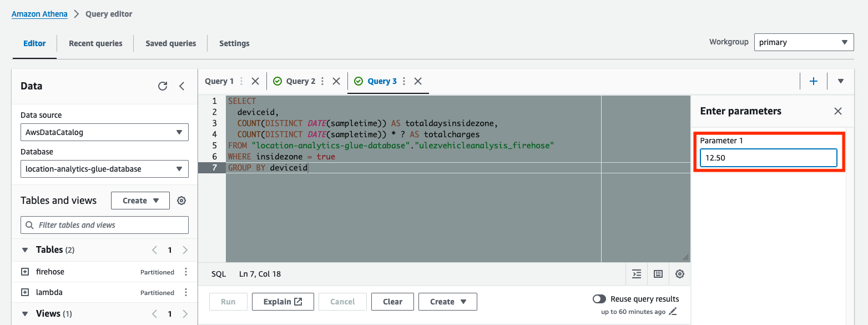
Task: Expand the Views section
Action: click(x=25, y=313)
